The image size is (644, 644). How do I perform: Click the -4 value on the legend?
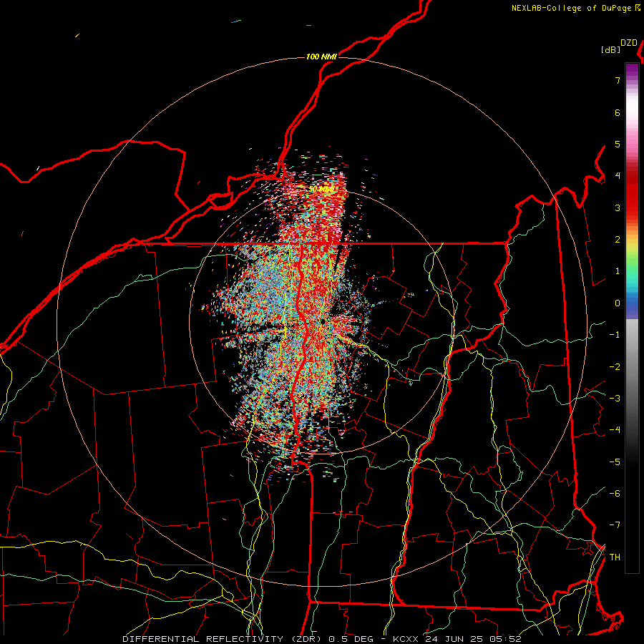615,430
